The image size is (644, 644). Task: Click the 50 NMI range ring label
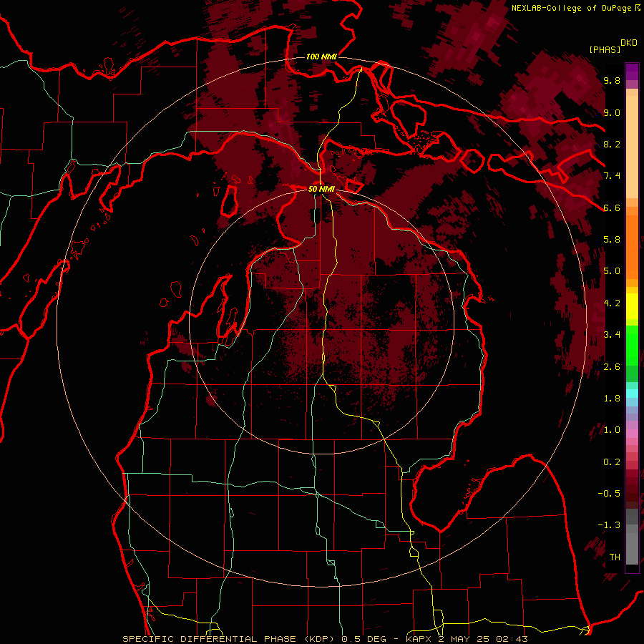pos(321,189)
